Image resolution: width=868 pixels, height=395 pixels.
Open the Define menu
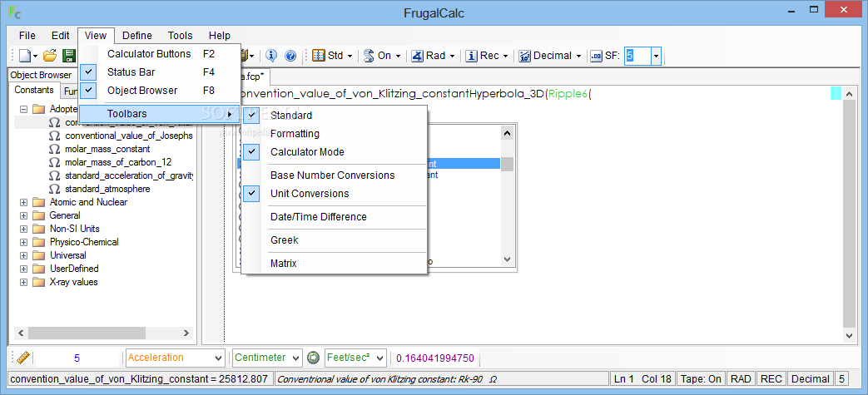(x=136, y=36)
